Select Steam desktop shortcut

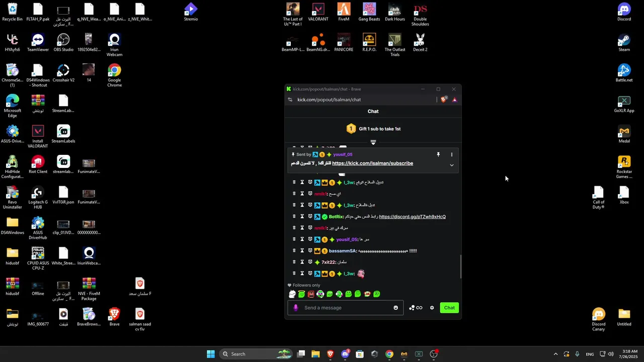coord(624,43)
